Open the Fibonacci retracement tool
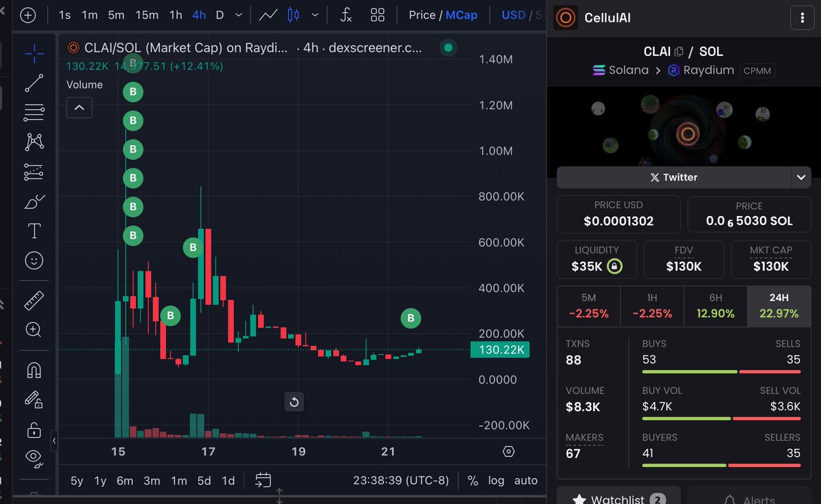 (34, 112)
